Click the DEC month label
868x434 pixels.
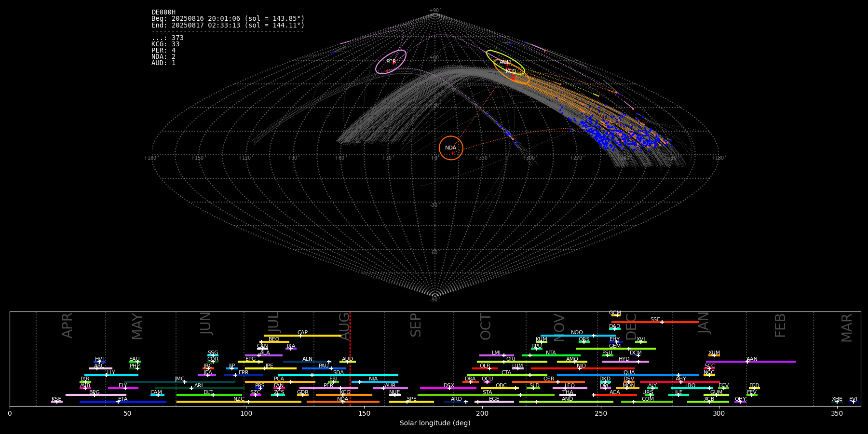(x=631, y=326)
